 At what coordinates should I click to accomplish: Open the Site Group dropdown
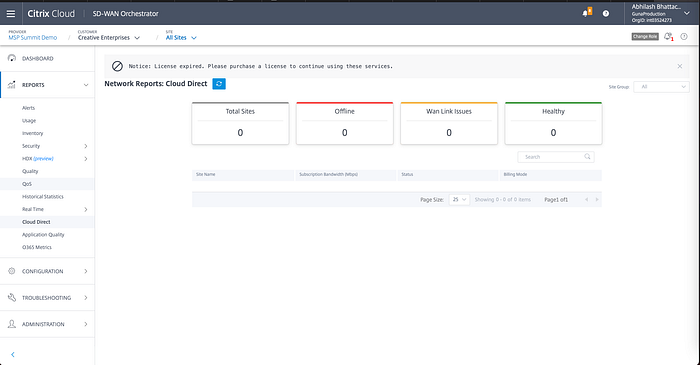click(x=661, y=87)
